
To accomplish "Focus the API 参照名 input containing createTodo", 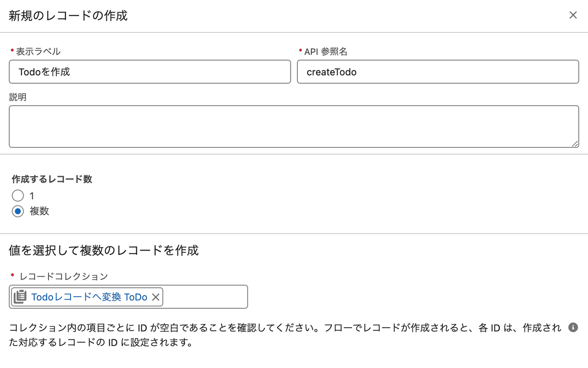I will [x=438, y=72].
